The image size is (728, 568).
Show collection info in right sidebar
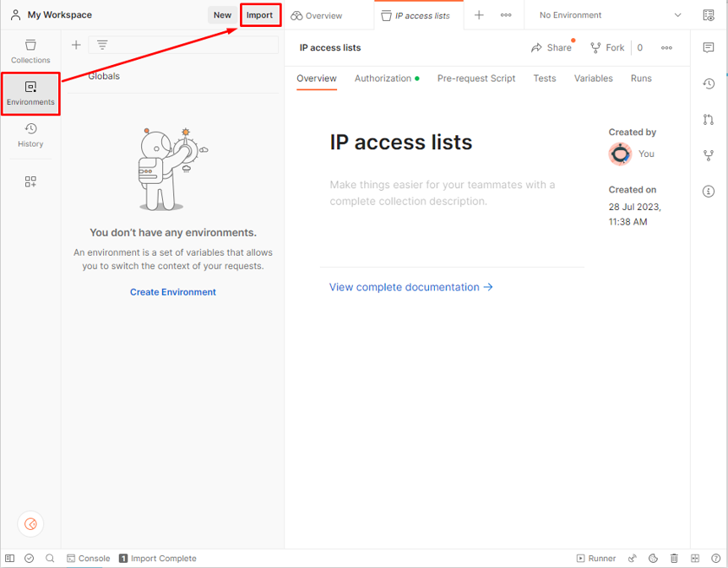coord(708,192)
